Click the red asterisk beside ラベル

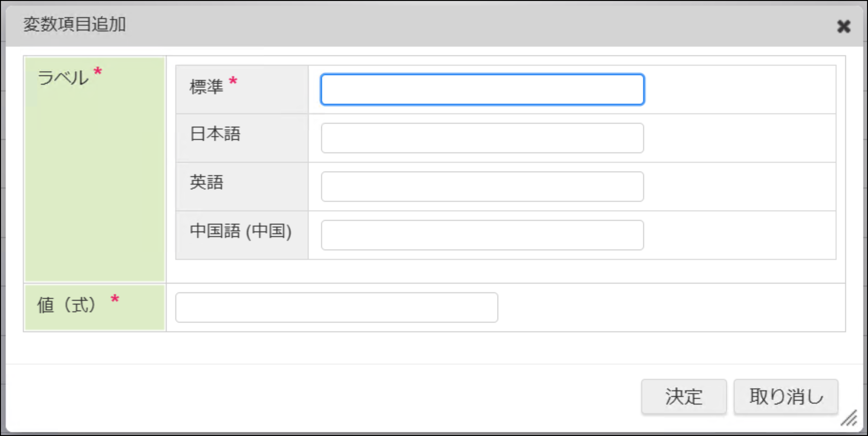coord(98,71)
